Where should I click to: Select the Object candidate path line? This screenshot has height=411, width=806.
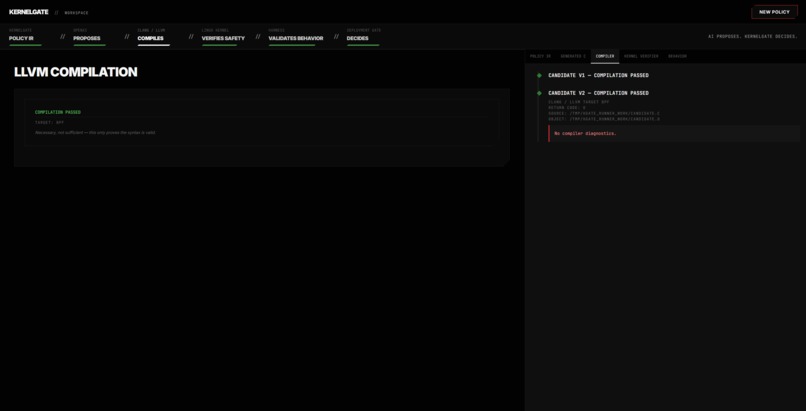(x=604, y=119)
